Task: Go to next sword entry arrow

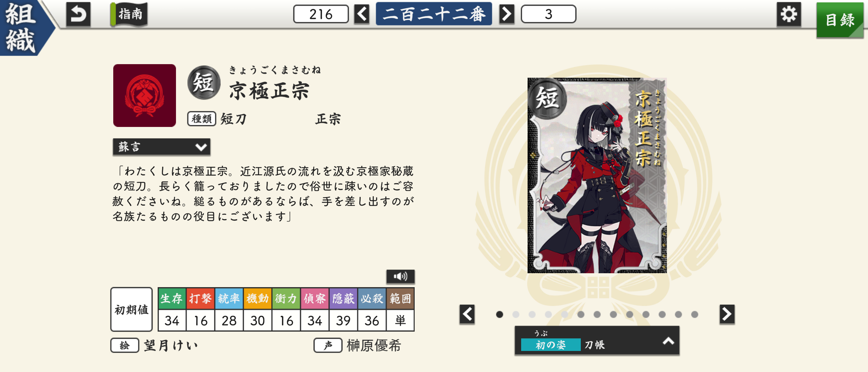Action: (x=507, y=14)
